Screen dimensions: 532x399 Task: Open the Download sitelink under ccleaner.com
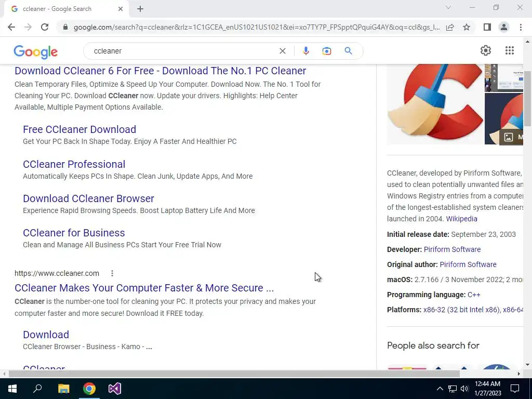46,335
